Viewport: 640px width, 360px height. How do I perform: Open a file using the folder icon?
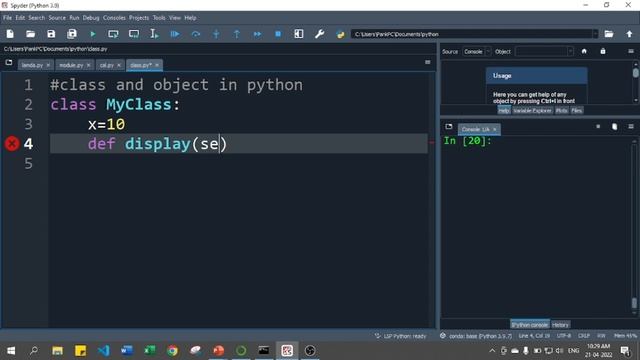(x=31, y=34)
